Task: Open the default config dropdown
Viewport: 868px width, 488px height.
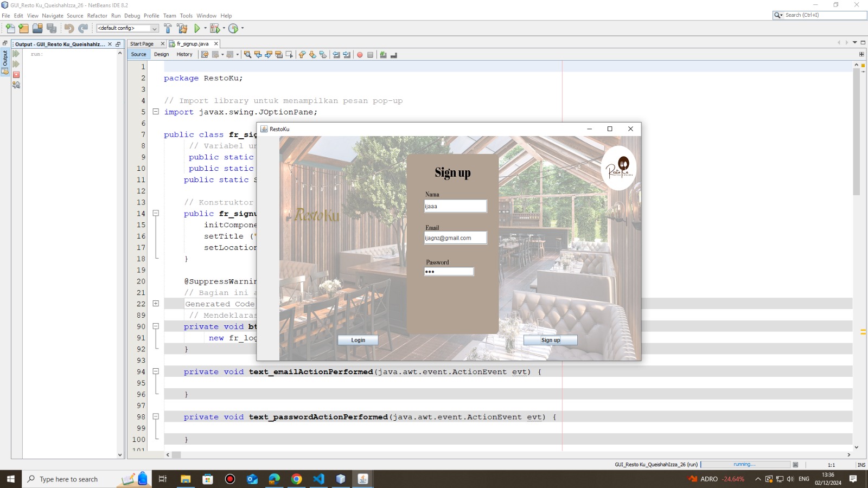Action: 127,28
